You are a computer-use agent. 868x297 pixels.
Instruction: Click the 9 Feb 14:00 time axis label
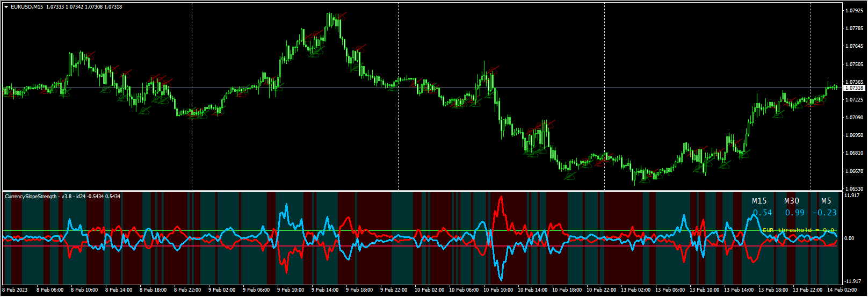pyautogui.click(x=325, y=290)
